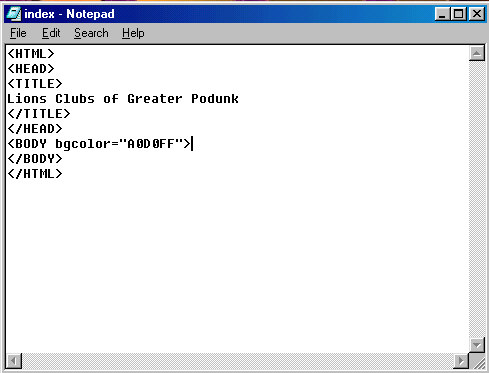Click the word Podunk in title text
The image size is (489, 373).
tap(215, 99)
